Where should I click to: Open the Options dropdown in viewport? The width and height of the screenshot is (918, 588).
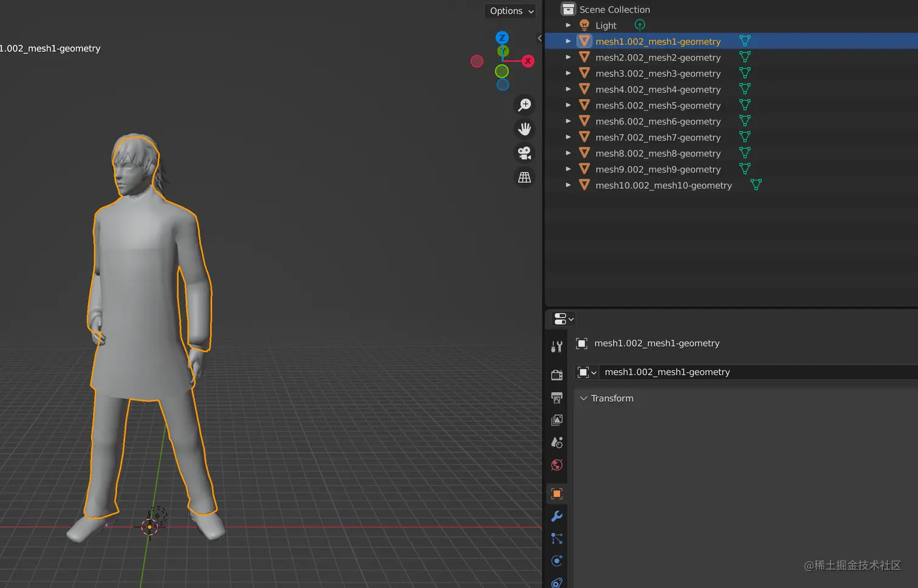pyautogui.click(x=511, y=11)
